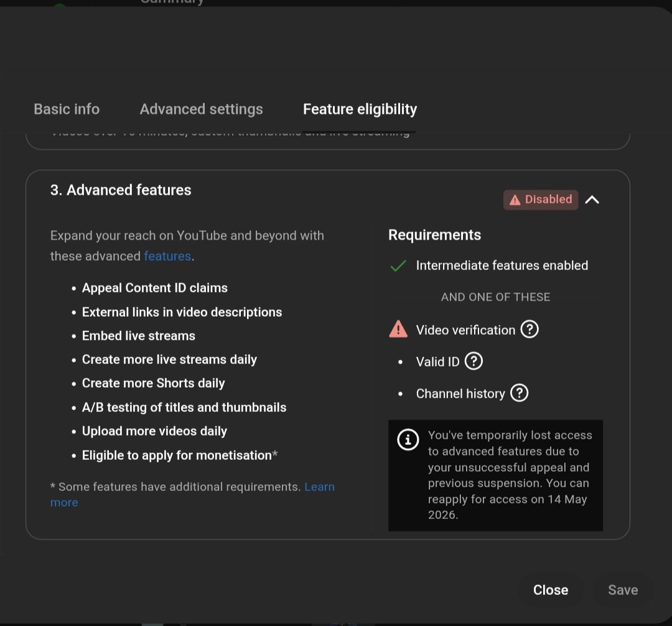The height and width of the screenshot is (626, 672).
Task: Click the temporarily lost access notice text
Action: pos(510,475)
